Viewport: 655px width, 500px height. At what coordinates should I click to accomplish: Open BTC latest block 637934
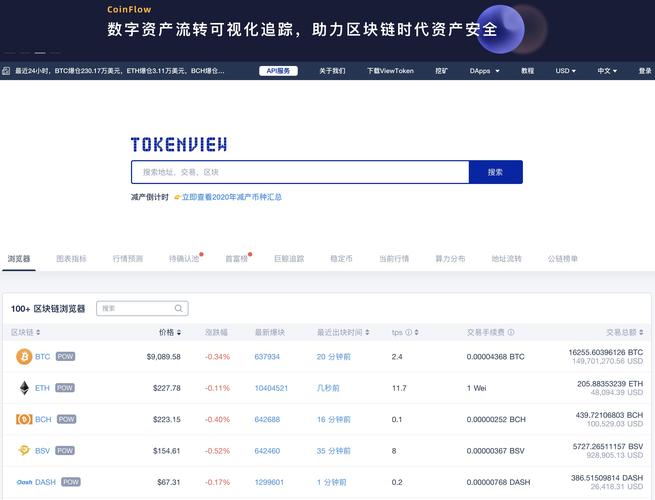267,357
